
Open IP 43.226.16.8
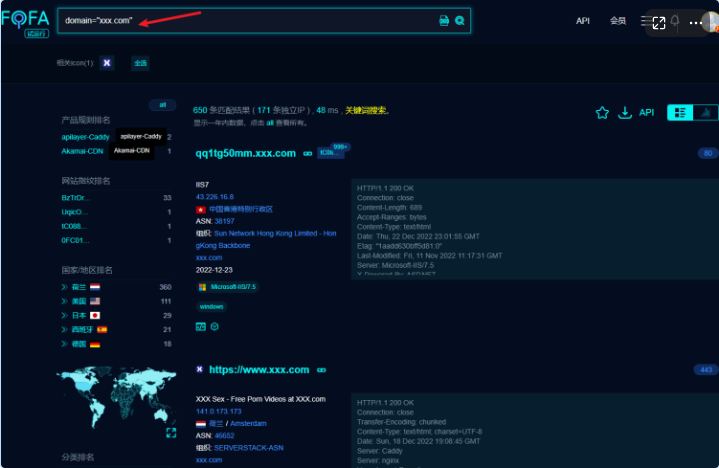tap(215, 197)
